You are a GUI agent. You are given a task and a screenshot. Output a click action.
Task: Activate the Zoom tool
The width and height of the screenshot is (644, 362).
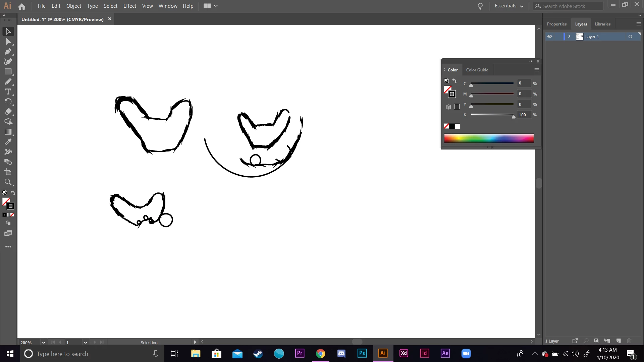8,182
